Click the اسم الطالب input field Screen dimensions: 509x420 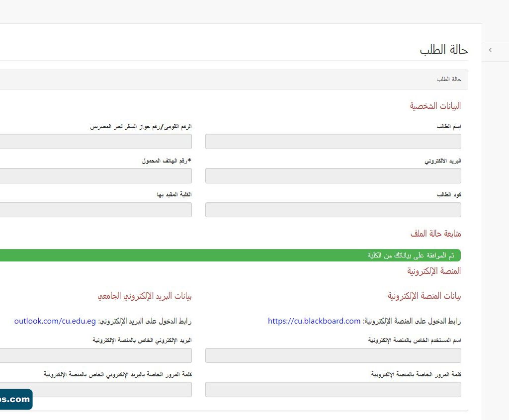pyautogui.click(x=333, y=142)
